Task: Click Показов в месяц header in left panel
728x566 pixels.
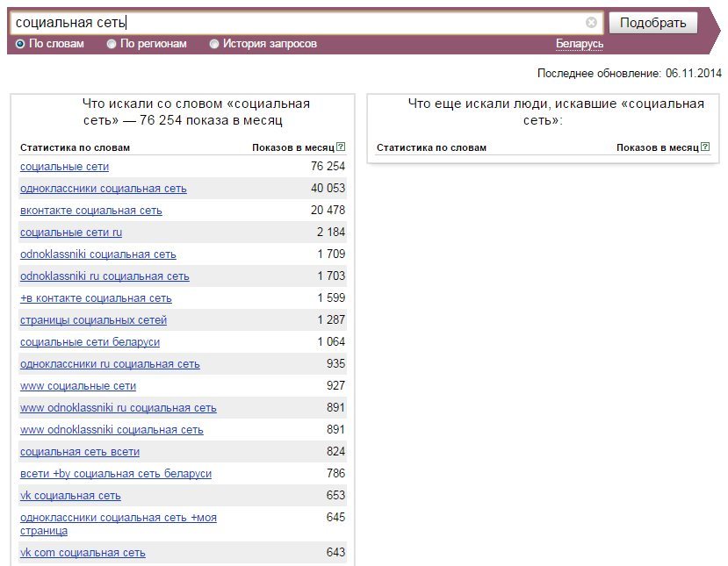Action: pyautogui.click(x=293, y=147)
